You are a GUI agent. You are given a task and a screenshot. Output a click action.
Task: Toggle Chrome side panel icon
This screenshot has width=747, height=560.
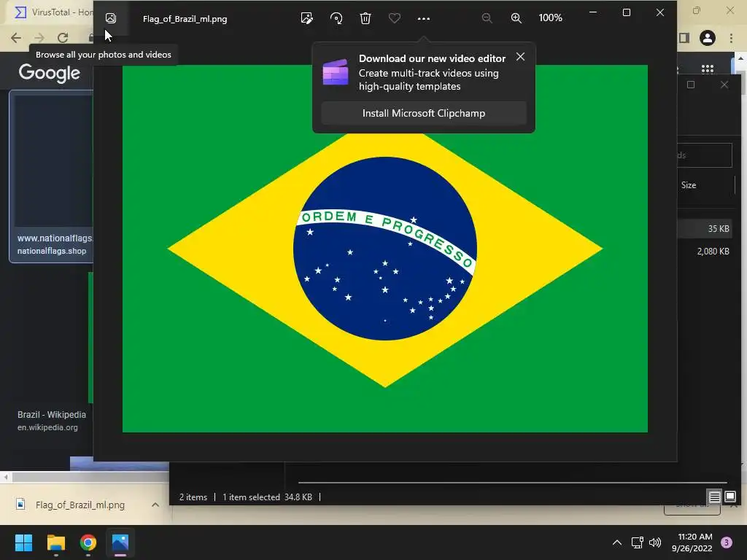point(684,38)
